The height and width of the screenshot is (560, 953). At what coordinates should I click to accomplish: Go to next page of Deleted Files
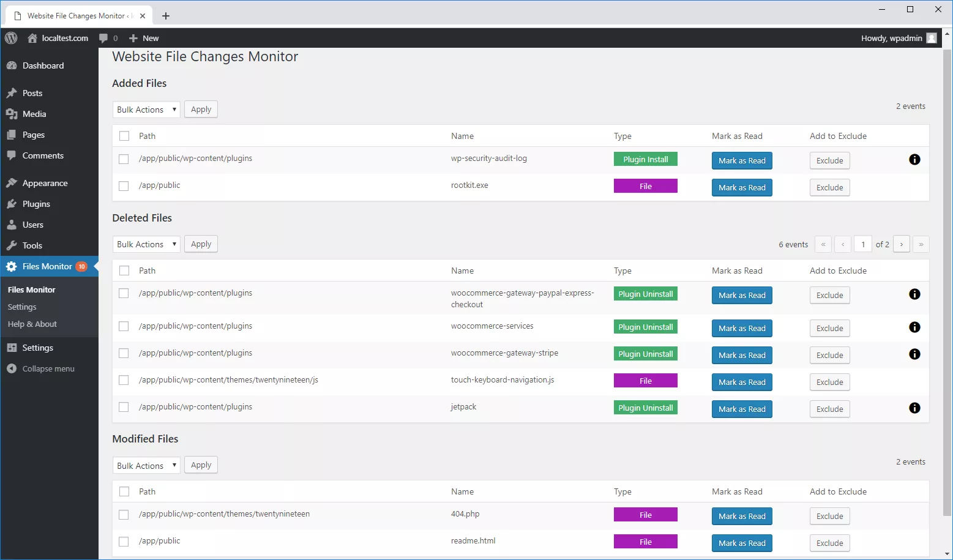tap(901, 244)
